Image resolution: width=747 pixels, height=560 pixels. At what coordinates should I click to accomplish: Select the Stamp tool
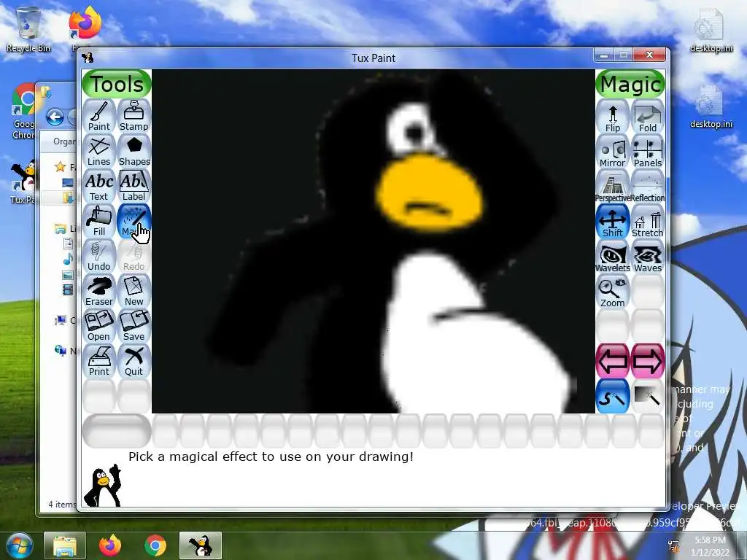pyautogui.click(x=134, y=116)
